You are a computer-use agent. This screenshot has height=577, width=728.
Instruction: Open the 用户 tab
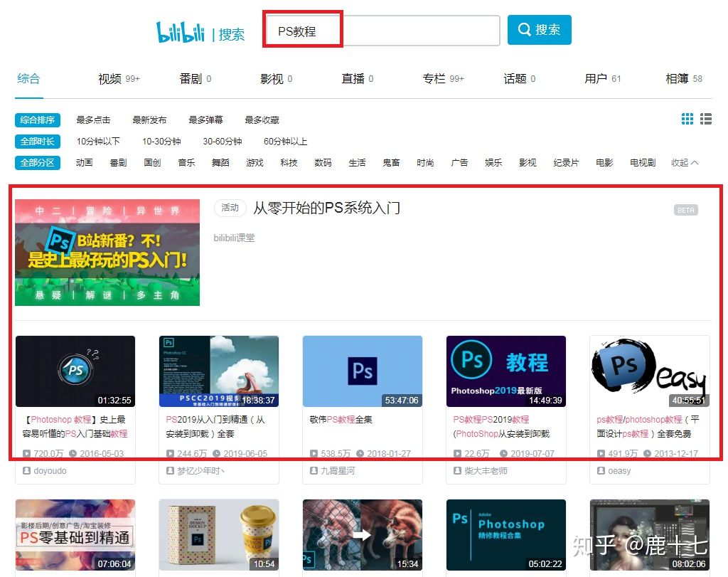coord(597,79)
